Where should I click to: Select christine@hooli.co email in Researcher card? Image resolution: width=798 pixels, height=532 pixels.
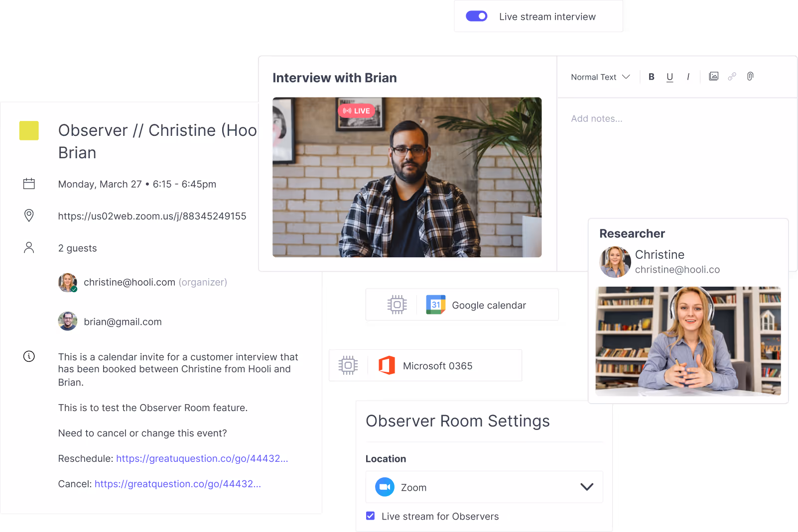pyautogui.click(x=677, y=269)
